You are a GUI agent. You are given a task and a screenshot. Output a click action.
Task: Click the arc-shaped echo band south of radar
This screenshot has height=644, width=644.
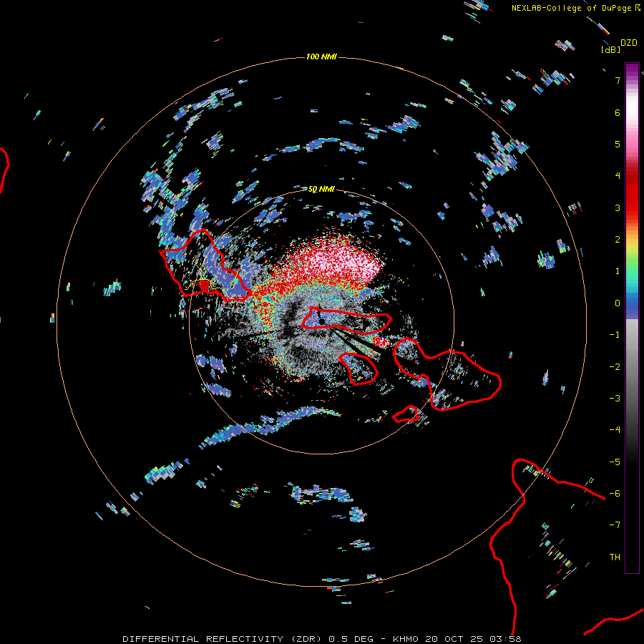269,425
